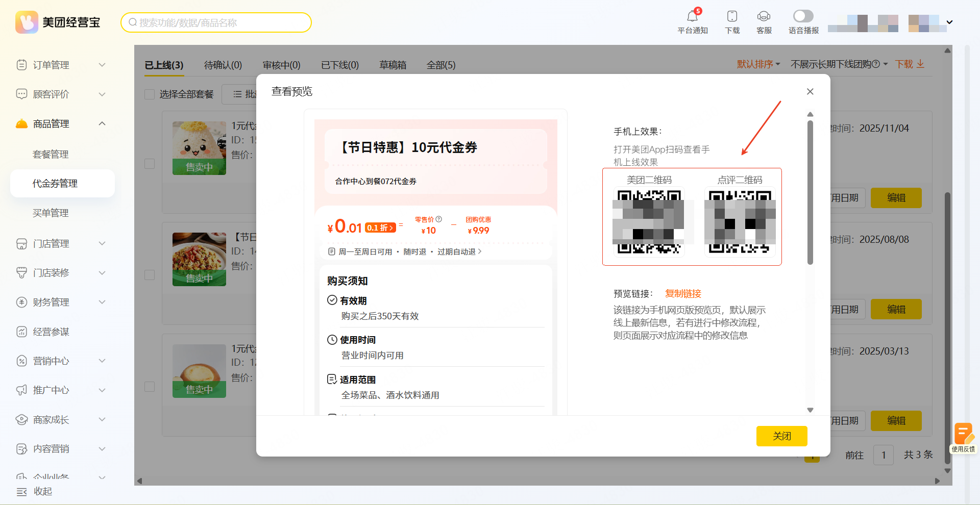Click the 门店装修 sidebar icon
Viewport: 980px width, 505px height.
pos(21,273)
